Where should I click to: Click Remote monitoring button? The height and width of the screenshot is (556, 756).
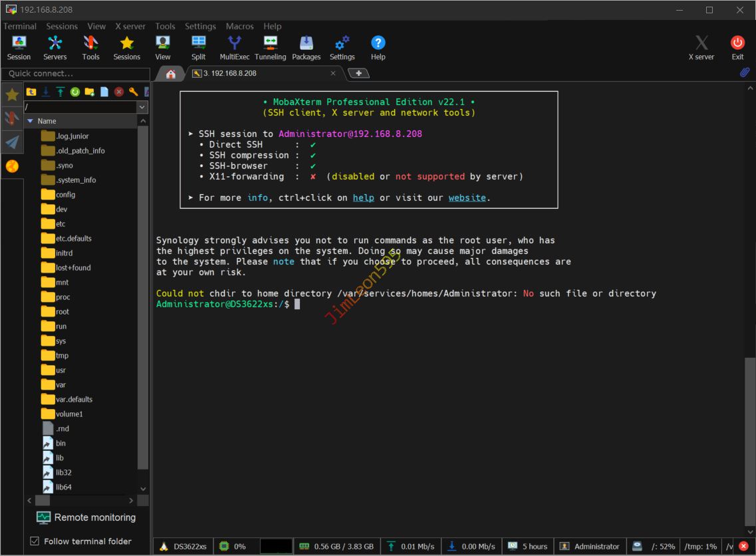point(86,517)
